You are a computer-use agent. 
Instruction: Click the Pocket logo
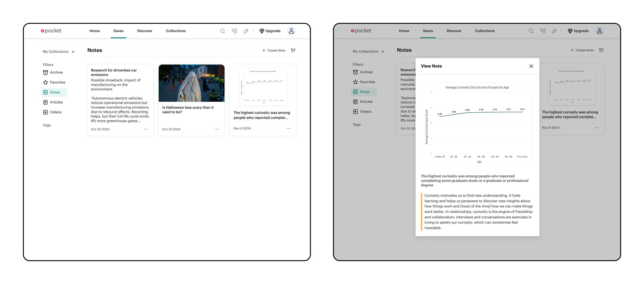51,30
